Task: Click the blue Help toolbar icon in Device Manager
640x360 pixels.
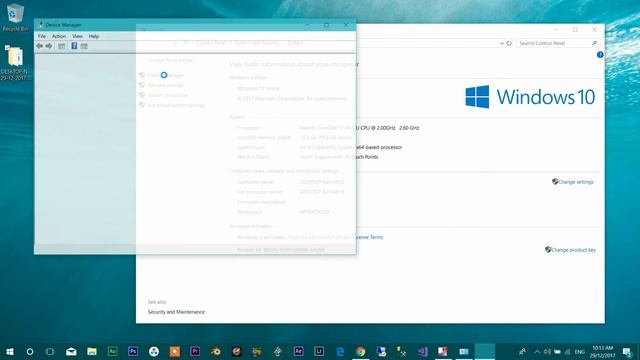Action: 74,46
